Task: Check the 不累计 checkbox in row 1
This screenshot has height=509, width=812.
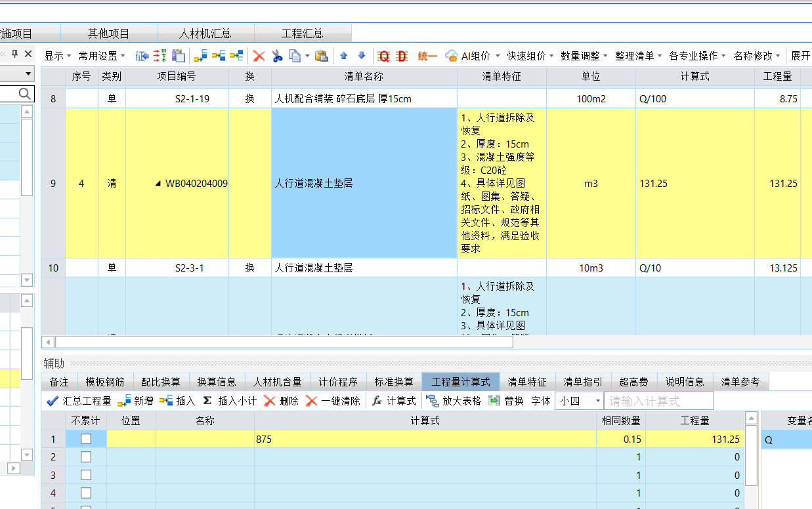Action: pyautogui.click(x=86, y=439)
